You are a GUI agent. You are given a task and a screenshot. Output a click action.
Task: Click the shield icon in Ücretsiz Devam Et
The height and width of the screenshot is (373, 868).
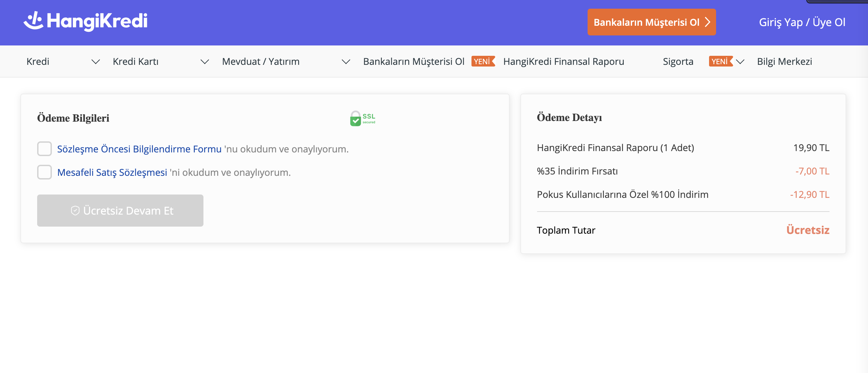[75, 211]
